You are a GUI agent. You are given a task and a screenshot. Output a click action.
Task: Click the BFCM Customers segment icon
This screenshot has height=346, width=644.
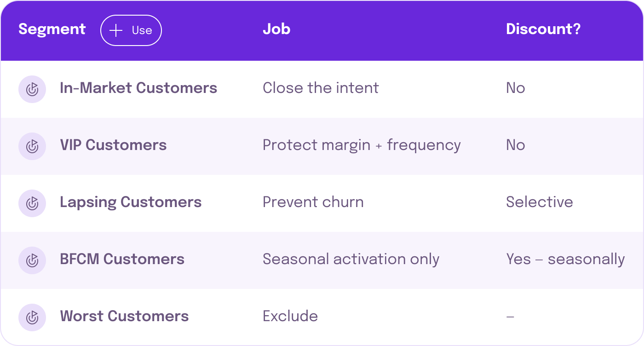coord(32,260)
